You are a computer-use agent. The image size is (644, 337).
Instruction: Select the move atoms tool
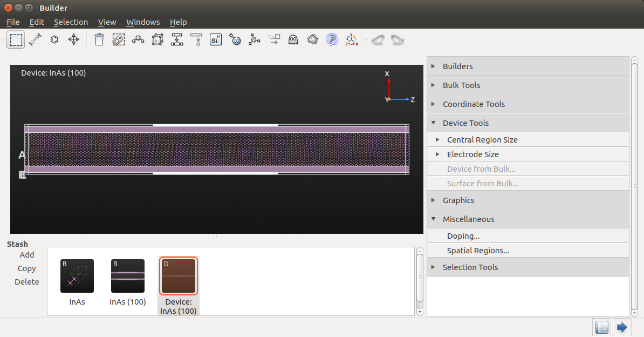pos(73,39)
